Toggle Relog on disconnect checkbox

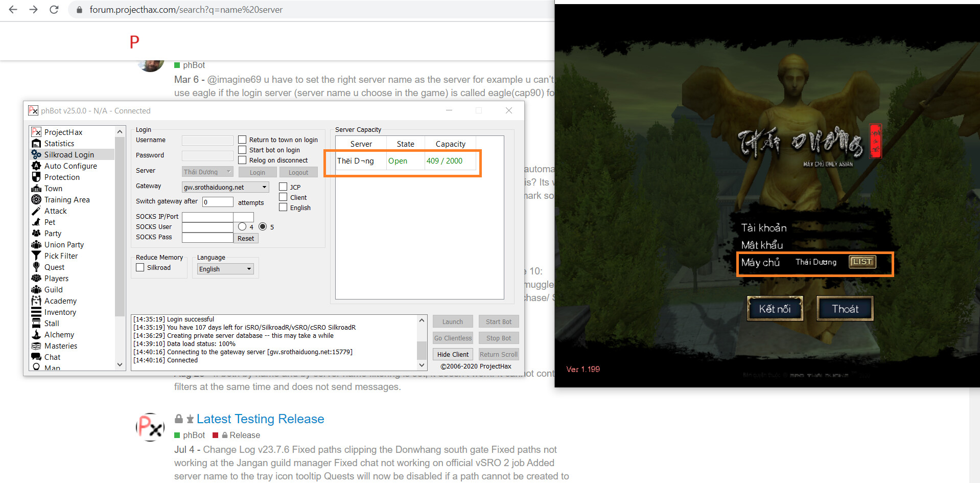click(243, 160)
